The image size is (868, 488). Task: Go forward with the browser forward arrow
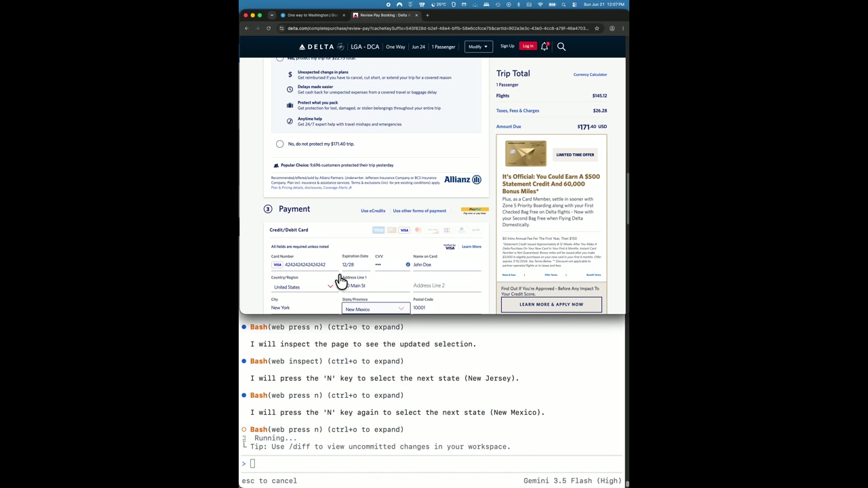pyautogui.click(x=258, y=28)
